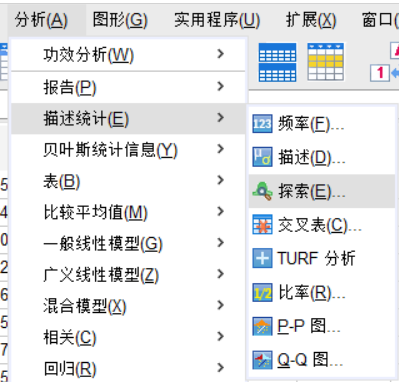Click the red number 1 toolbar icon
Screen dimensions: 399x382
tap(380, 72)
